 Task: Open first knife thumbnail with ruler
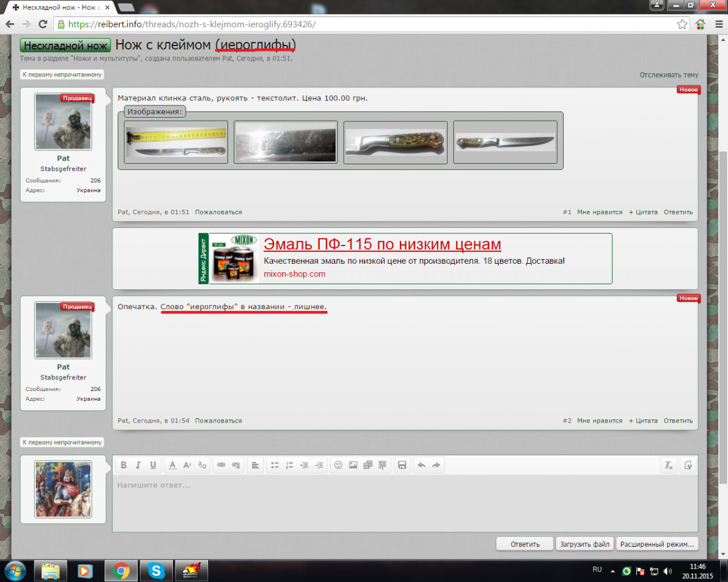click(176, 142)
